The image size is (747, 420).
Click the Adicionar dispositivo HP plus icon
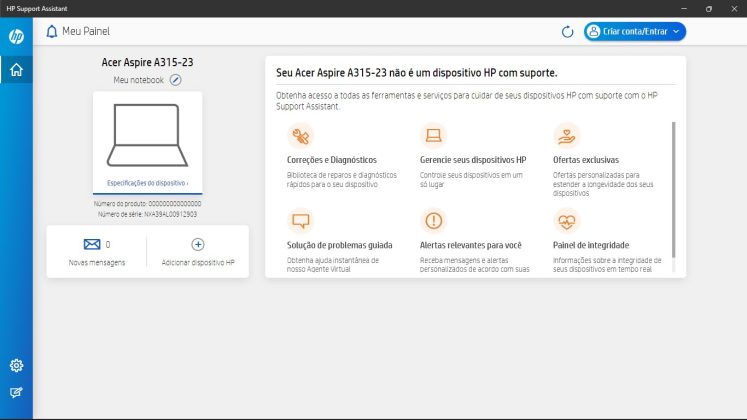198,244
